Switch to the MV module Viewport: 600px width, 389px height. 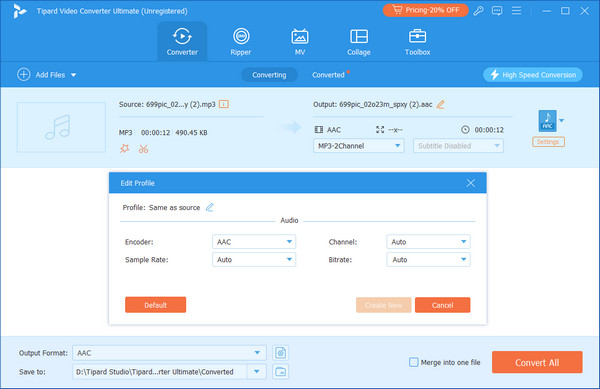pos(300,42)
